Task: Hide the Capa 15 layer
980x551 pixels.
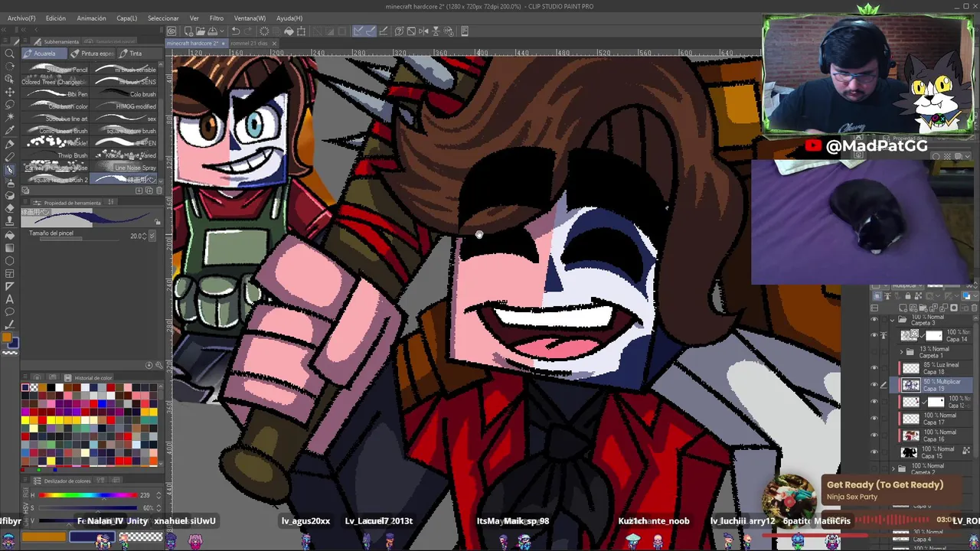Action: (x=874, y=452)
